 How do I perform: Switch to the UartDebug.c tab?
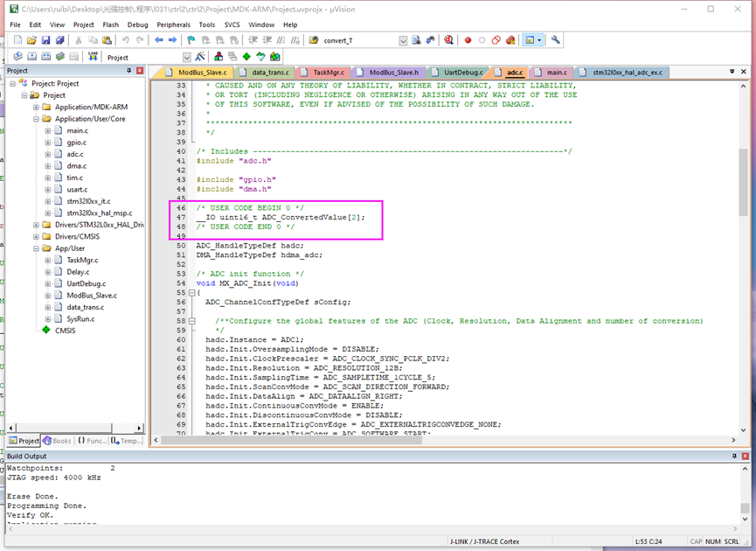(x=458, y=73)
